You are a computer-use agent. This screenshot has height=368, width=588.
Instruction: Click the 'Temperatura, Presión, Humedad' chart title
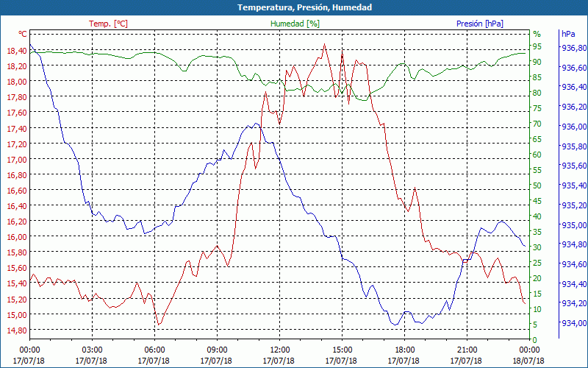click(x=304, y=7)
